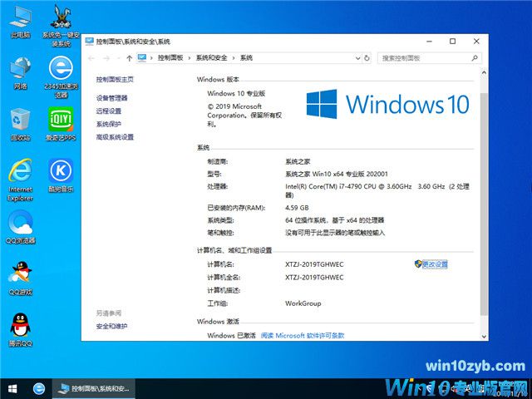This screenshot has width=532, height=399.
Task: Open 高级系统设置 link
Action: click(x=115, y=137)
